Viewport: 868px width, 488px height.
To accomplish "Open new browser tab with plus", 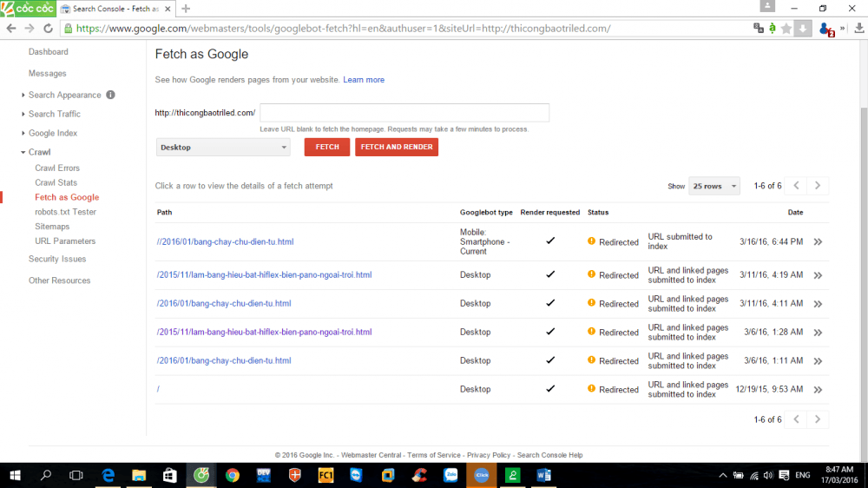I will coord(186,9).
